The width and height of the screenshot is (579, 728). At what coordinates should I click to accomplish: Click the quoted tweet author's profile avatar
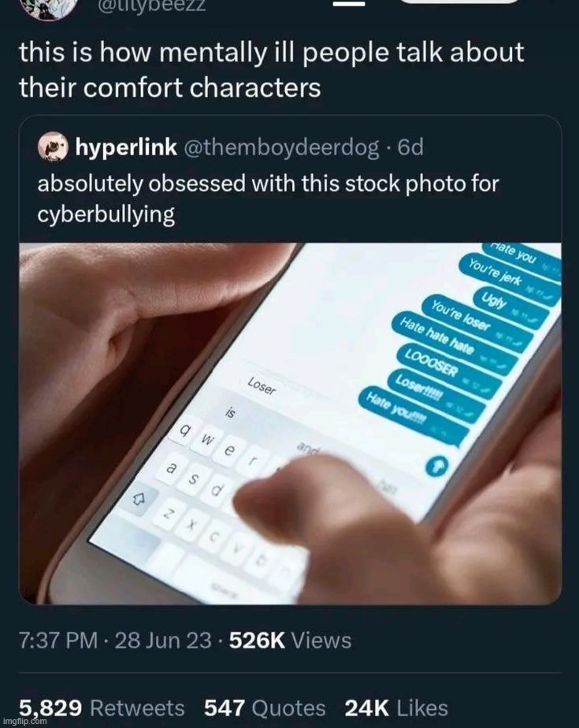coord(54,147)
